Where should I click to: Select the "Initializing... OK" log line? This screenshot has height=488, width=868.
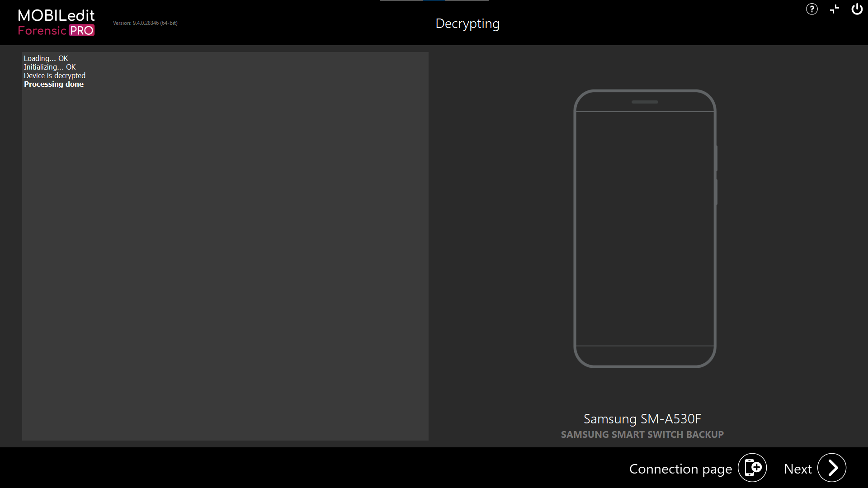coord(50,67)
